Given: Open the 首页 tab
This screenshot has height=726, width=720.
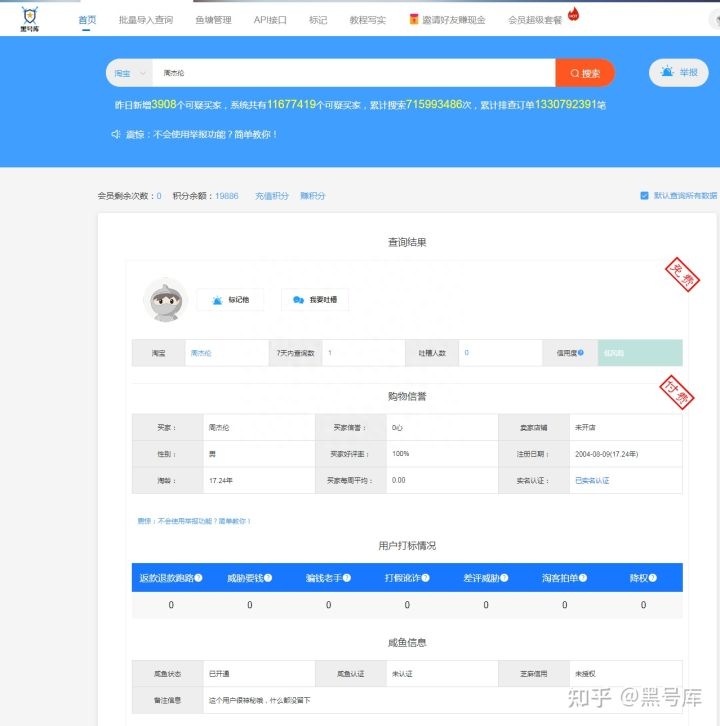Looking at the screenshot, I should click(87, 20).
